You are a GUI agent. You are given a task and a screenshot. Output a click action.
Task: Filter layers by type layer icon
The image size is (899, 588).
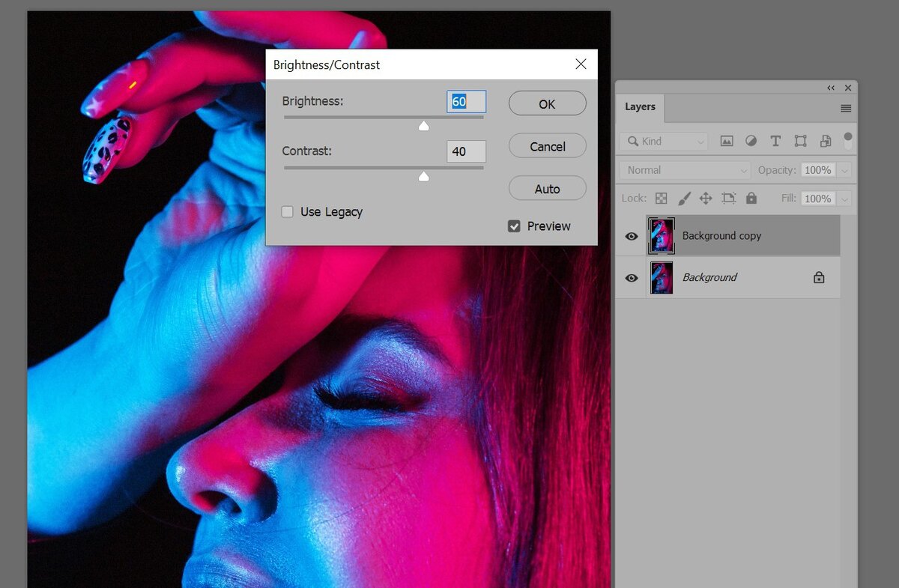click(775, 141)
